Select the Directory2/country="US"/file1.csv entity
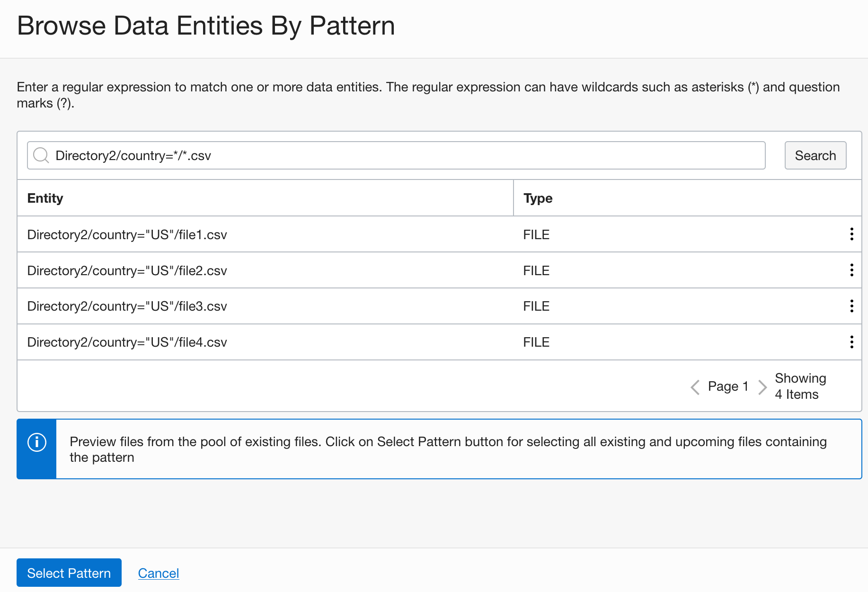This screenshot has width=868, height=592. click(127, 235)
